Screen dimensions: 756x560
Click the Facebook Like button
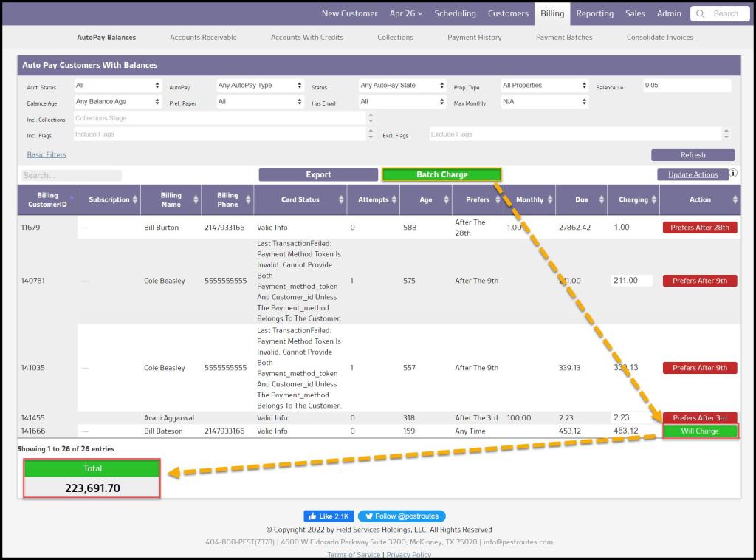[329, 516]
